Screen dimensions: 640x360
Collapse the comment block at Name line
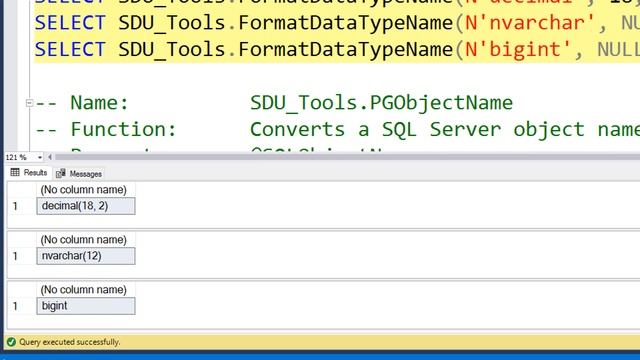point(29,103)
